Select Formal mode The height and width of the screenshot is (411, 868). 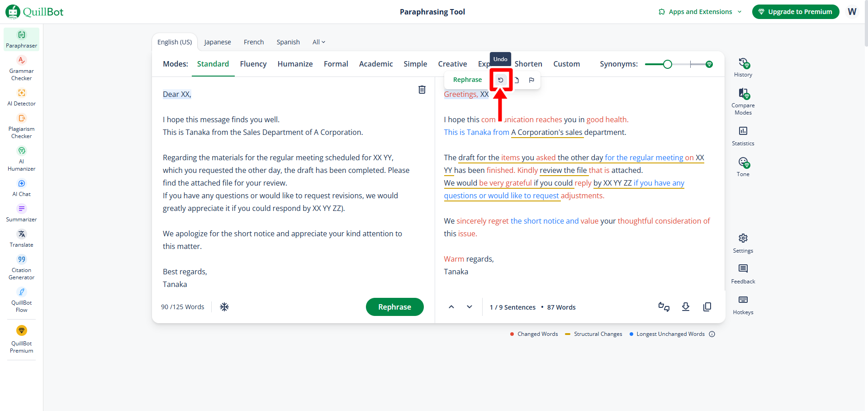tap(336, 64)
